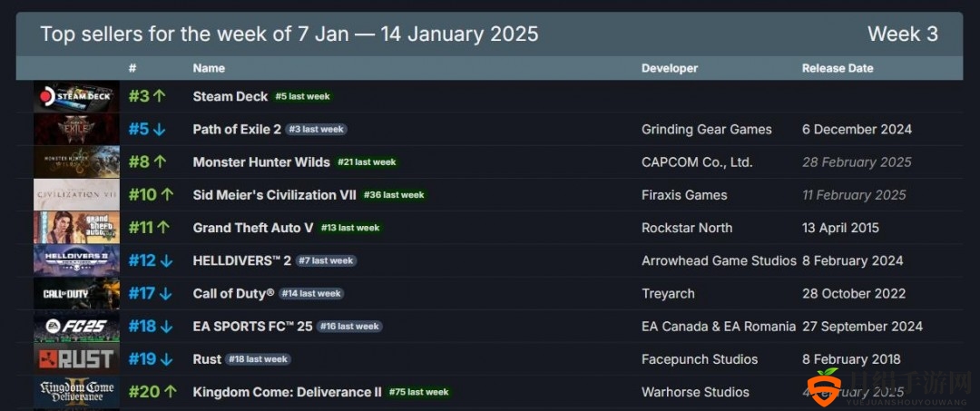This screenshot has height=411, width=980.
Task: Click the '#75 last week' badge
Action: point(418,392)
